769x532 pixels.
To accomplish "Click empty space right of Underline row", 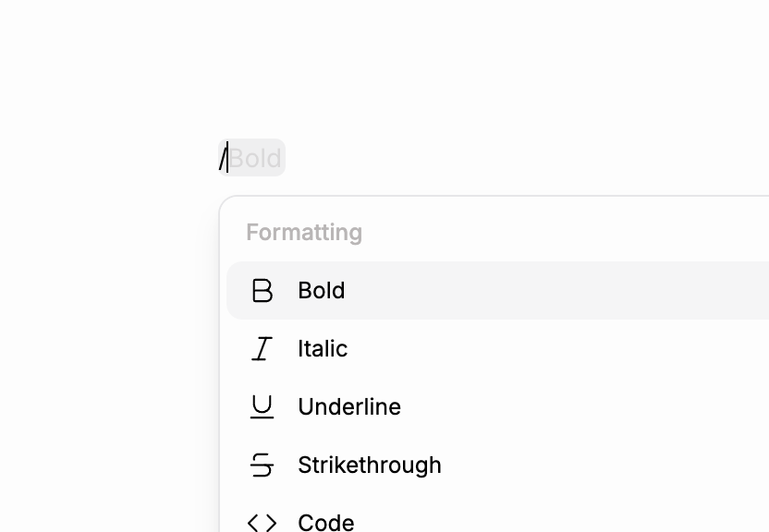I will point(601,407).
